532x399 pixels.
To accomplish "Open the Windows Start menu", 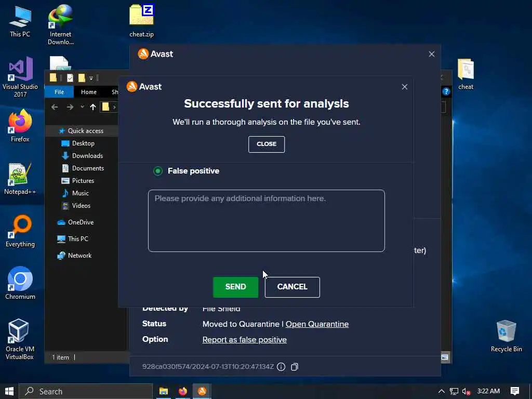I will coord(9,391).
